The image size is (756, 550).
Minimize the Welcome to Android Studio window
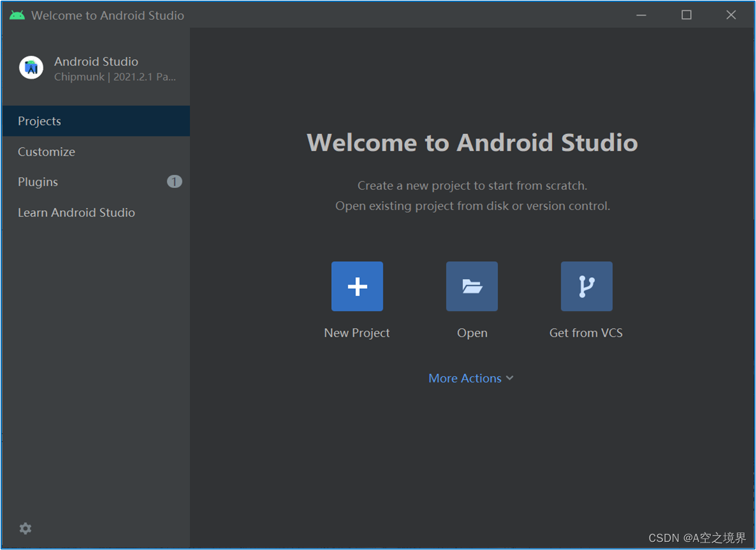pyautogui.click(x=641, y=15)
